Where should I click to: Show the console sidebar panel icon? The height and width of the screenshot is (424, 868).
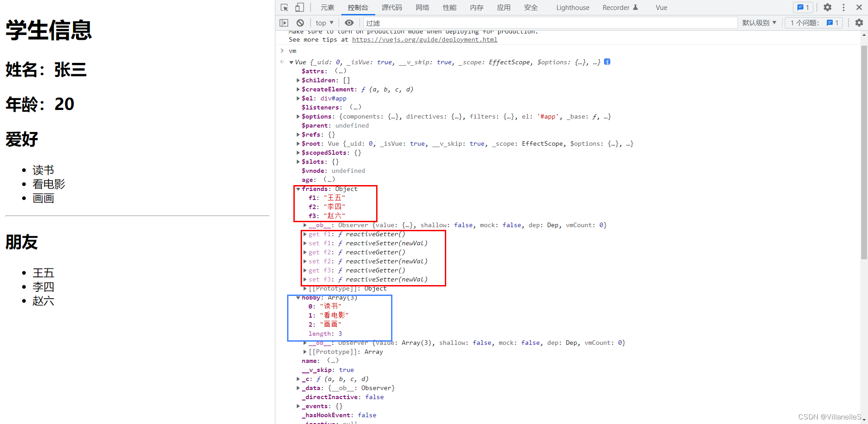284,23
